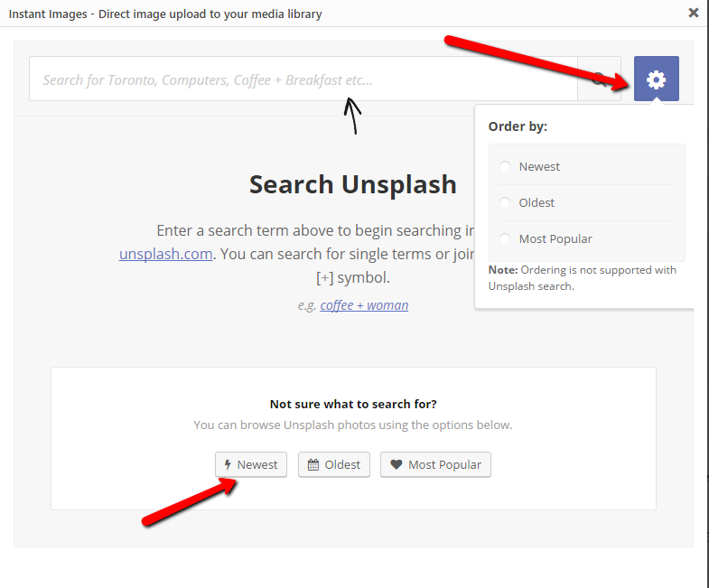Browse Most Popular photos button
This screenshot has width=709, height=588.
[x=435, y=464]
